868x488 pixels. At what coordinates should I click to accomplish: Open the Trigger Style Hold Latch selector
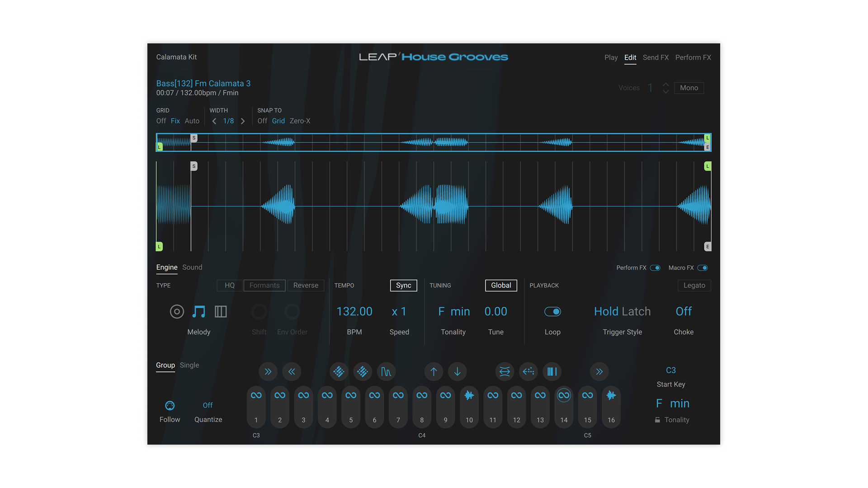[x=622, y=311]
